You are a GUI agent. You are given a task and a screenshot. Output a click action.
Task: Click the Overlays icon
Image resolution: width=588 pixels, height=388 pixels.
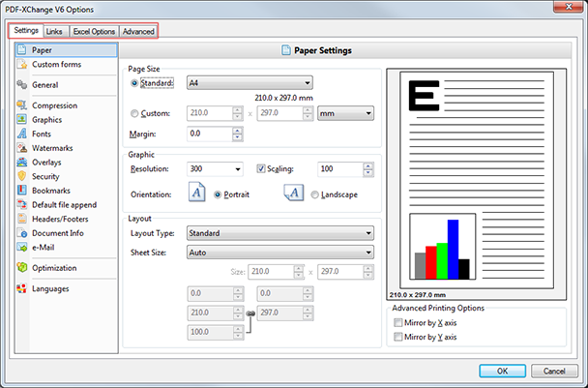click(22, 163)
